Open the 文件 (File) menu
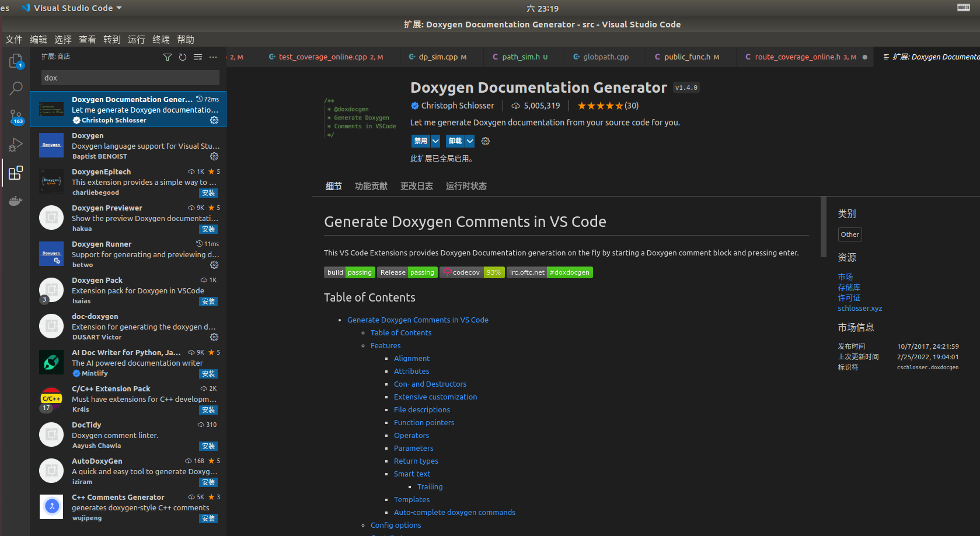The image size is (980, 536). click(x=14, y=40)
